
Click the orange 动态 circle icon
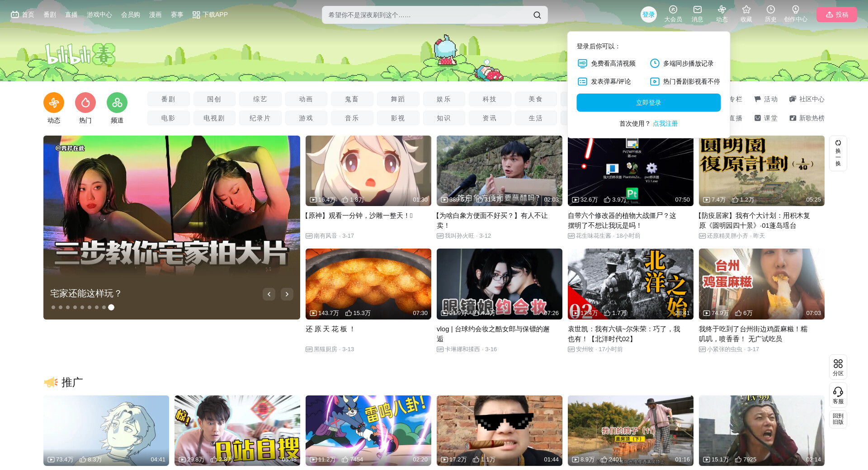click(54, 103)
